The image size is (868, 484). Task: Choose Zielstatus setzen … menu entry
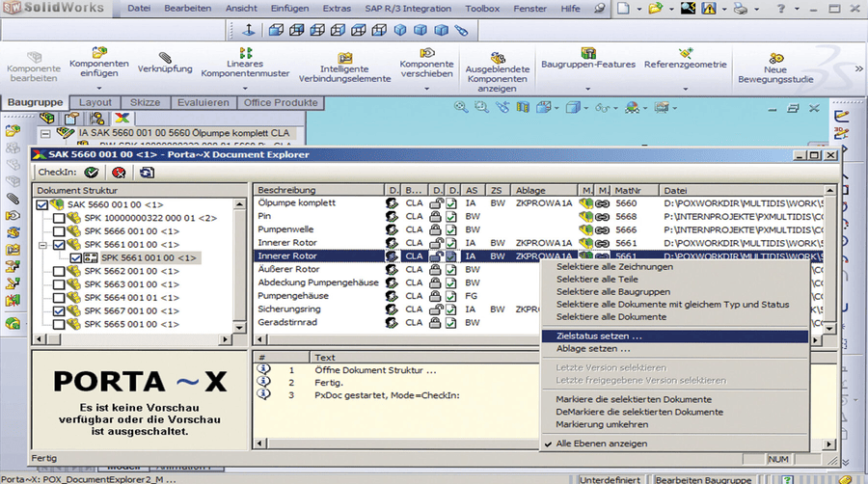click(x=675, y=336)
